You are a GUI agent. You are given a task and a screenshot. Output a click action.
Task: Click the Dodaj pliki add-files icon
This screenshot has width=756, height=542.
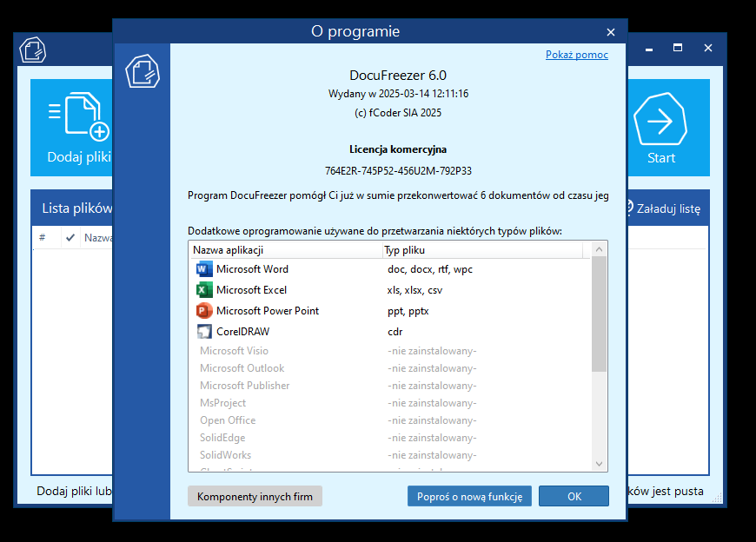(80, 116)
